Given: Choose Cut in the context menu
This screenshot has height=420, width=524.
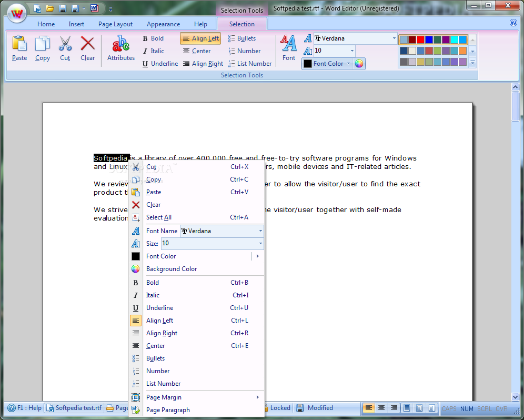Looking at the screenshot, I should point(197,166).
